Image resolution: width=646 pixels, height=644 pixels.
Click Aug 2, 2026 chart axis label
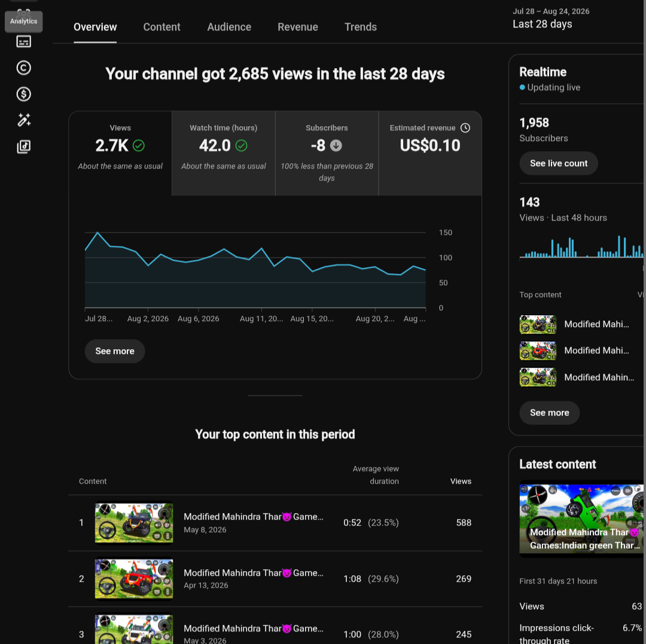point(148,318)
